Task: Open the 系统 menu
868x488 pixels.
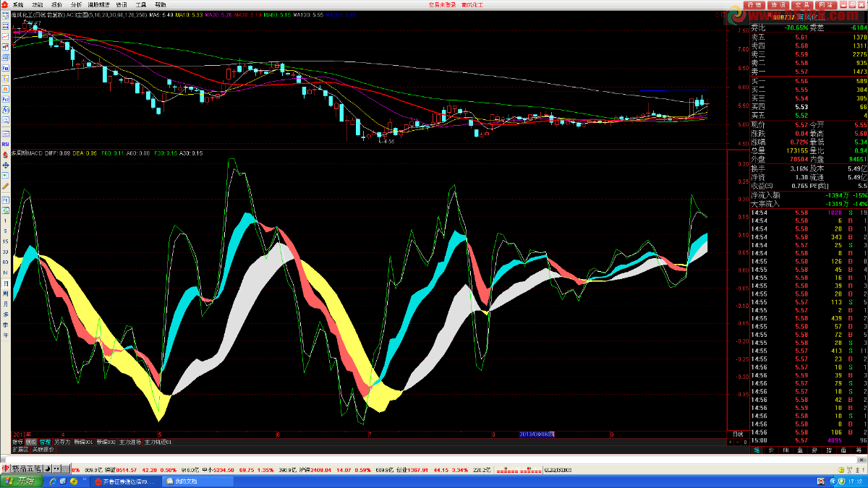Action: (x=18, y=4)
